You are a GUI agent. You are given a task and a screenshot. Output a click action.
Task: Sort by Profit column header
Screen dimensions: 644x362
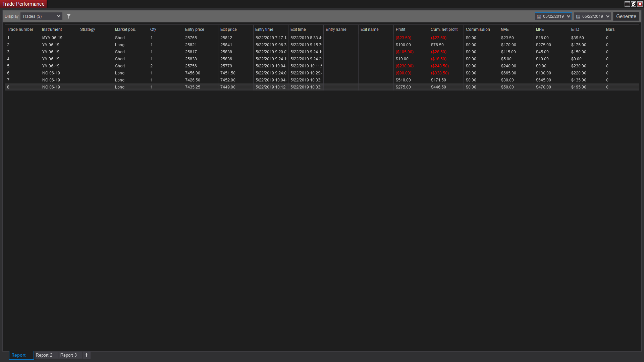(x=411, y=29)
